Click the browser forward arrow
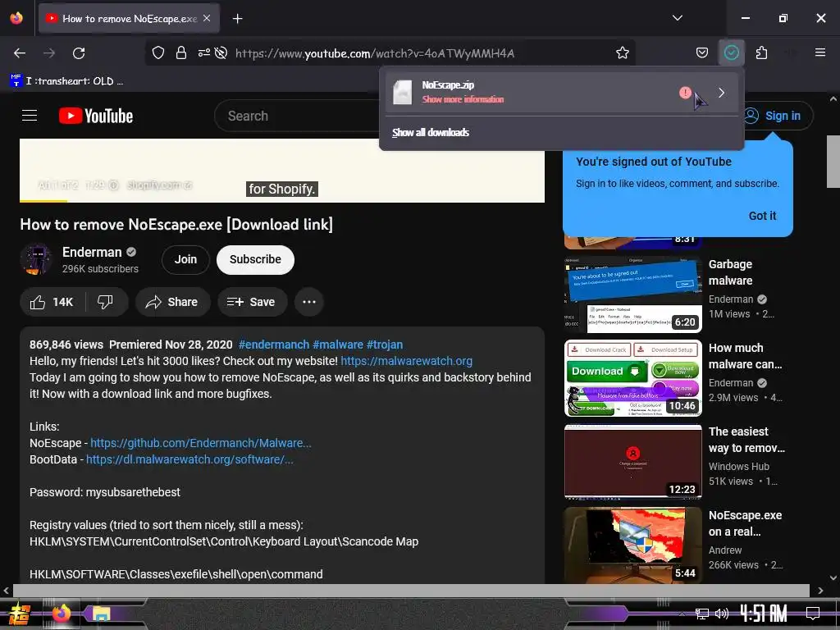The width and height of the screenshot is (840, 630). (49, 53)
